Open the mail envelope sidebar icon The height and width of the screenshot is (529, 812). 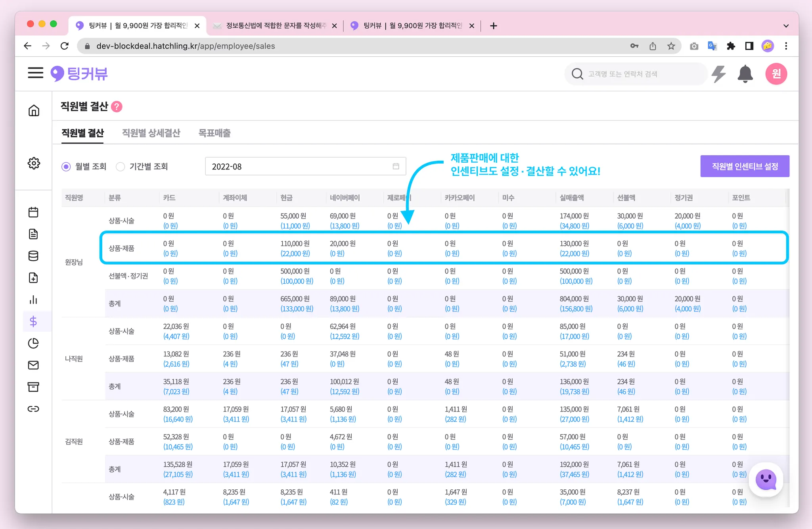pos(33,365)
